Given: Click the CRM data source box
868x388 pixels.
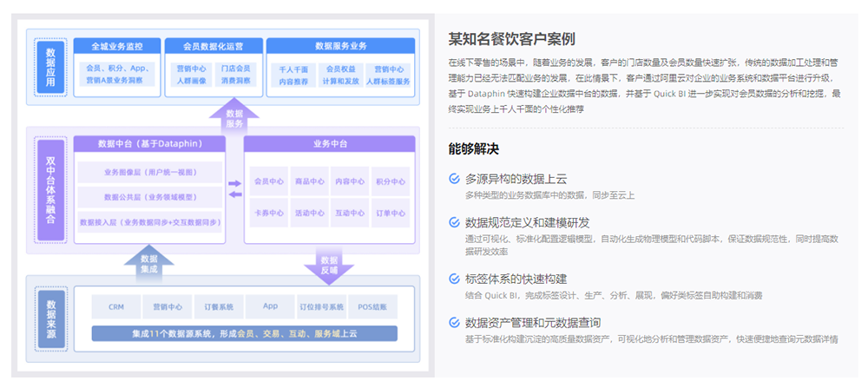Looking at the screenshot, I should pos(116,306).
